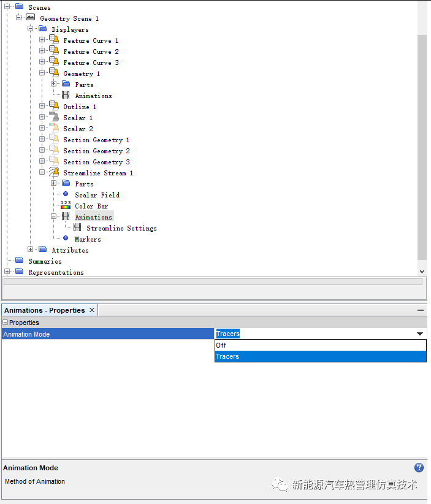Collapse Animations under Streamline Stream 1

(54, 216)
